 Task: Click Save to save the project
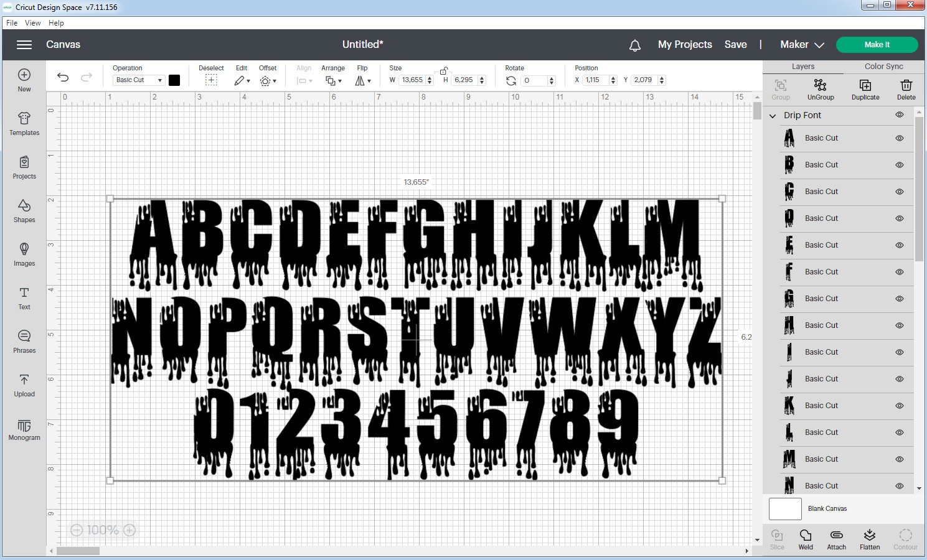[736, 44]
